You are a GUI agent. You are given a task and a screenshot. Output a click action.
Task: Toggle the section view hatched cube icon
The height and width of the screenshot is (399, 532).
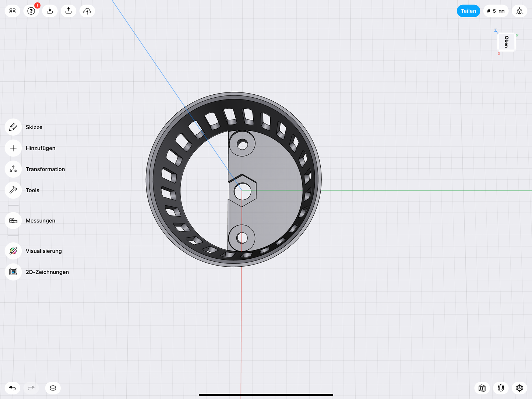pyautogui.click(x=482, y=388)
